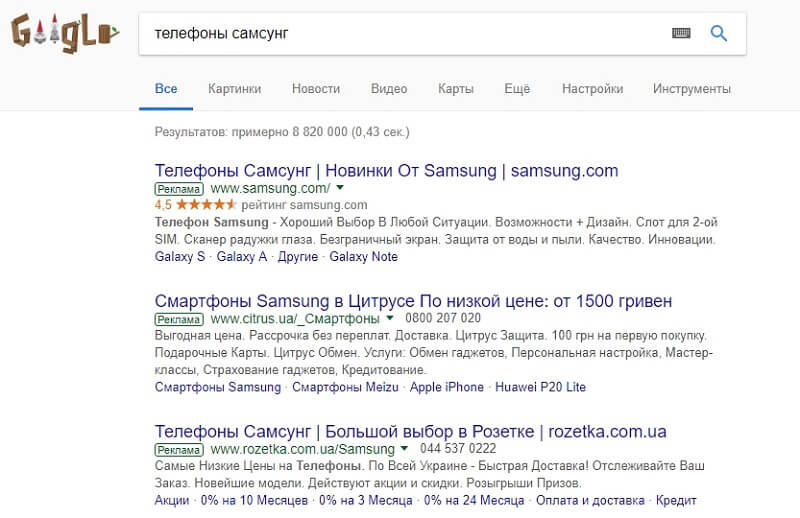Open search Настройки
This screenshot has height=518, width=800.
(x=592, y=89)
